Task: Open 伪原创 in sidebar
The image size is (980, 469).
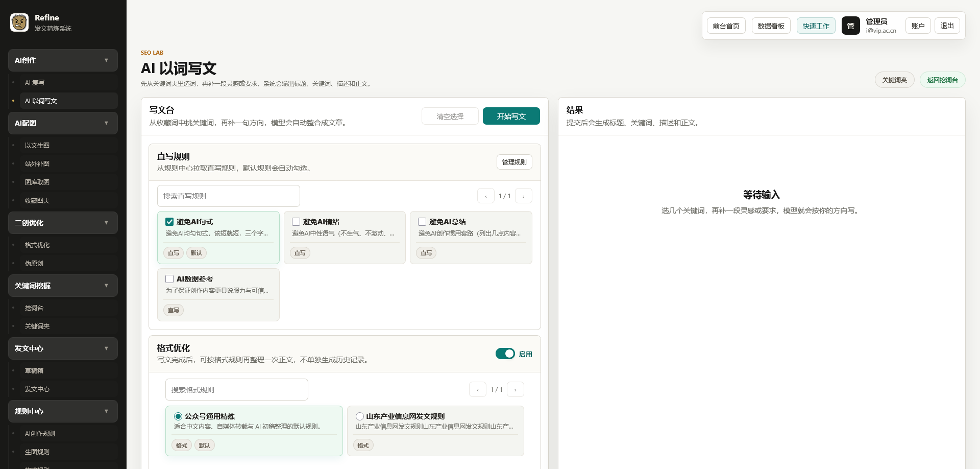Action: (68, 263)
